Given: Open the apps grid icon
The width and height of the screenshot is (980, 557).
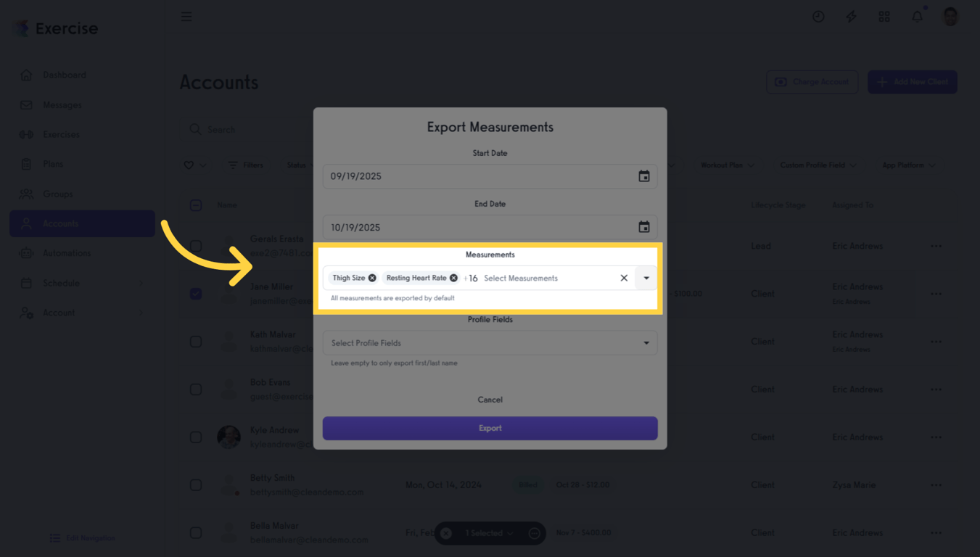Looking at the screenshot, I should point(884,16).
